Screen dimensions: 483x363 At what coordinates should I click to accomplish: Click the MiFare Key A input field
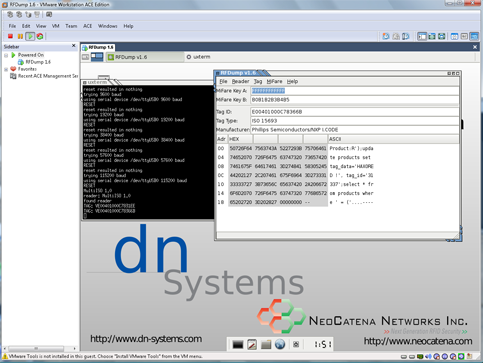click(x=354, y=91)
